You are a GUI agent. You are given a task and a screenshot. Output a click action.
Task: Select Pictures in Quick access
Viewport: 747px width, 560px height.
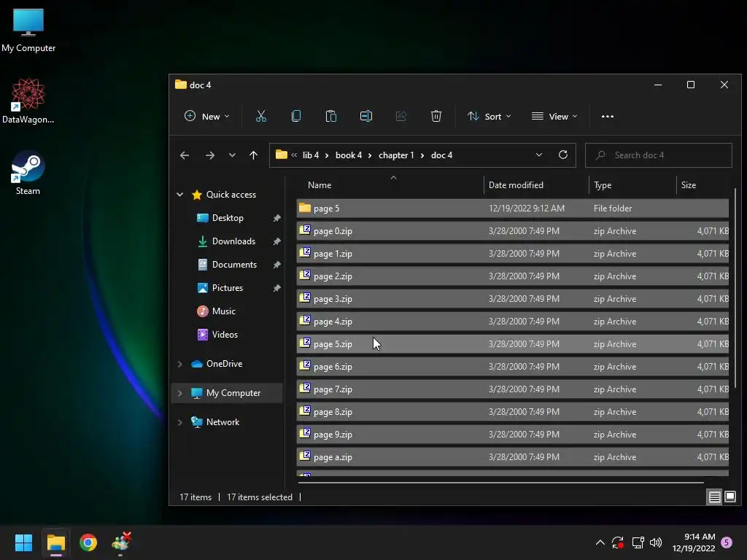[228, 287]
